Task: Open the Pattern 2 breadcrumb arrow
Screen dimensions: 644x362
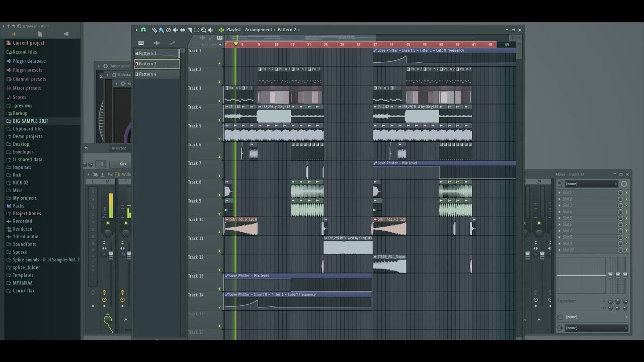Action: tap(298, 30)
